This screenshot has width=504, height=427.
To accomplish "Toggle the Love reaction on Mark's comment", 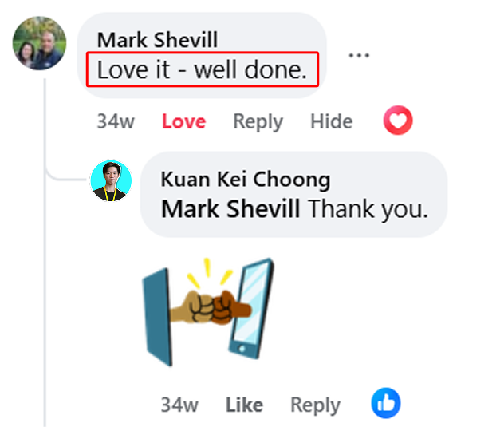I will 184,121.
